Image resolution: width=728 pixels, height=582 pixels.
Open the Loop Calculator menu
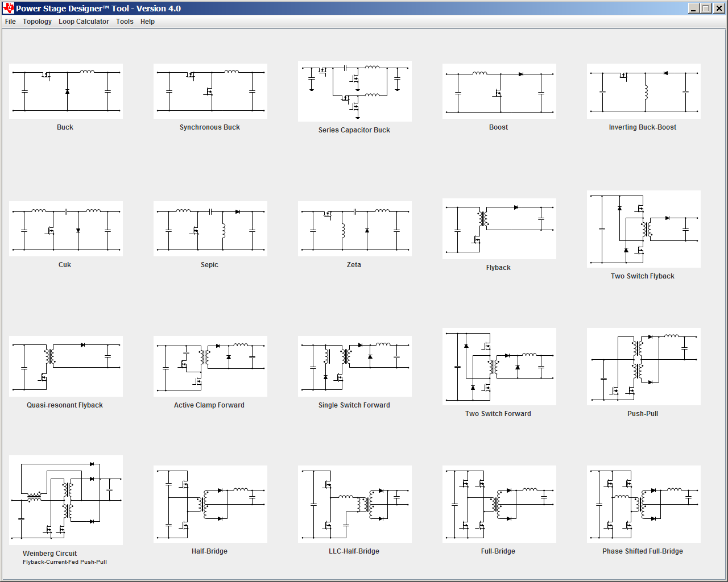84,22
